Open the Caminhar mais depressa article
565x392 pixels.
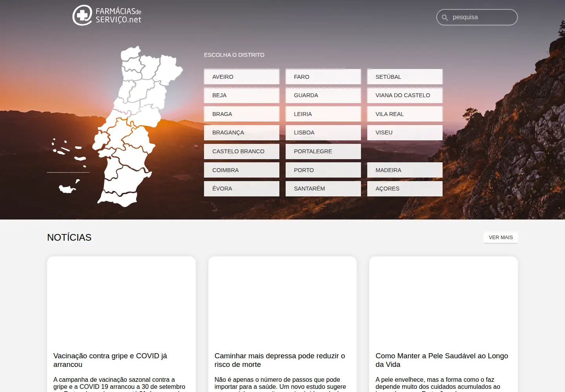tap(280, 360)
